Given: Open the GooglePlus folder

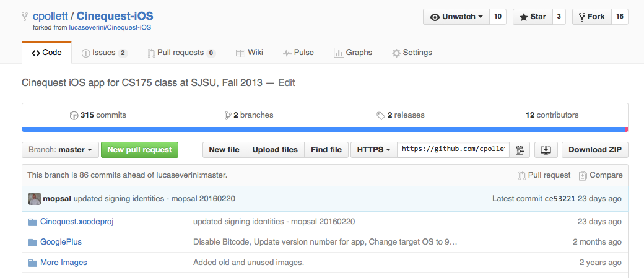Looking at the screenshot, I should [x=61, y=242].
